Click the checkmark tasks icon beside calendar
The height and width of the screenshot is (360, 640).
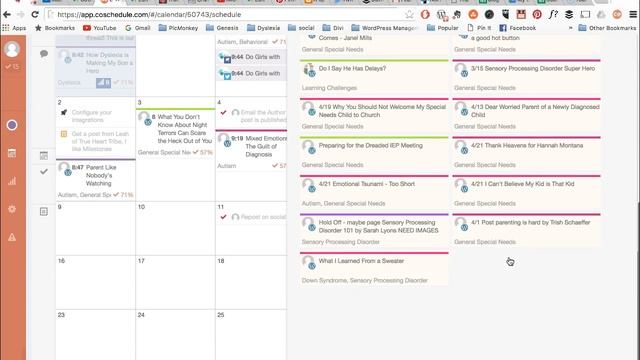tap(44, 172)
